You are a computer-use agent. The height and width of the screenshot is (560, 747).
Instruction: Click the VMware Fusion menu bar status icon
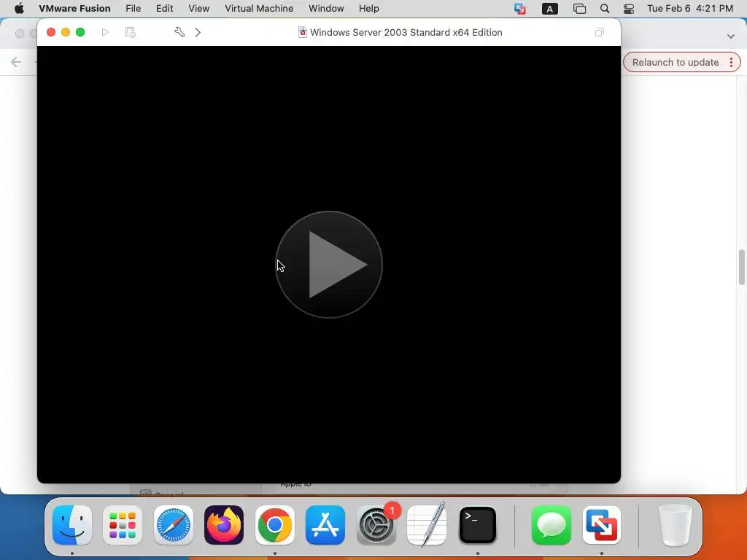520,9
